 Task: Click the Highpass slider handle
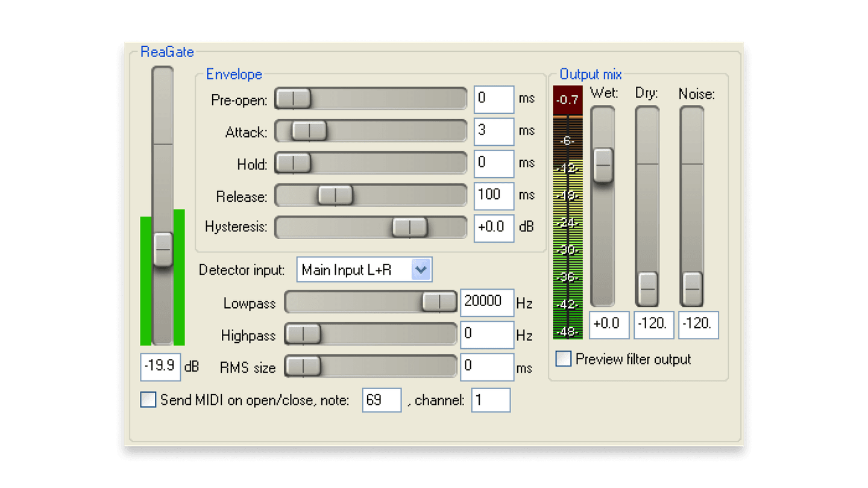(303, 334)
